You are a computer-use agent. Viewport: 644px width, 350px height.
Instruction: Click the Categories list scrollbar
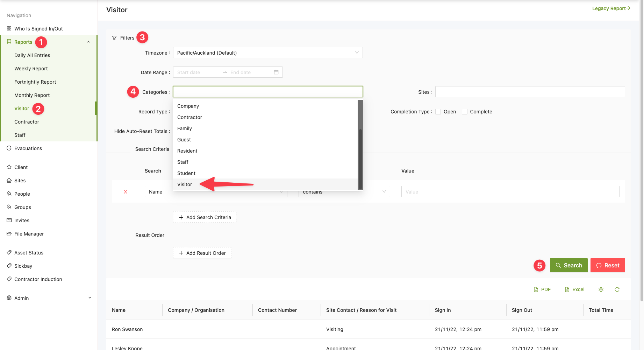pos(360,157)
